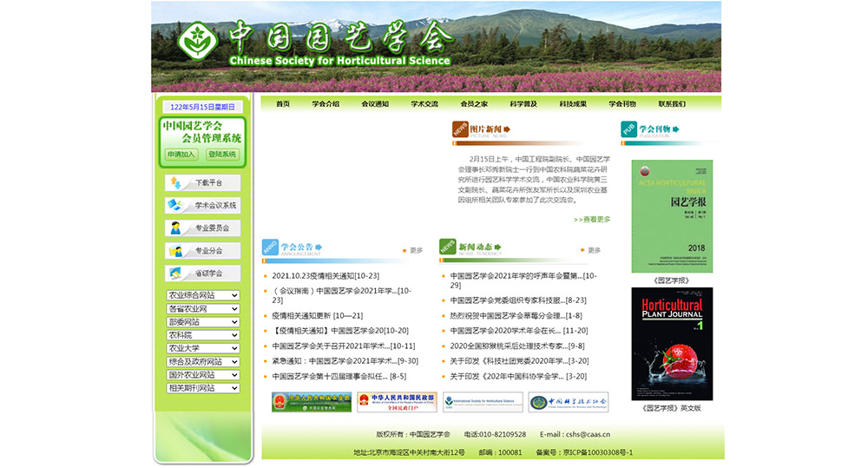Open the 国外农业网站 dropdown

point(202,375)
